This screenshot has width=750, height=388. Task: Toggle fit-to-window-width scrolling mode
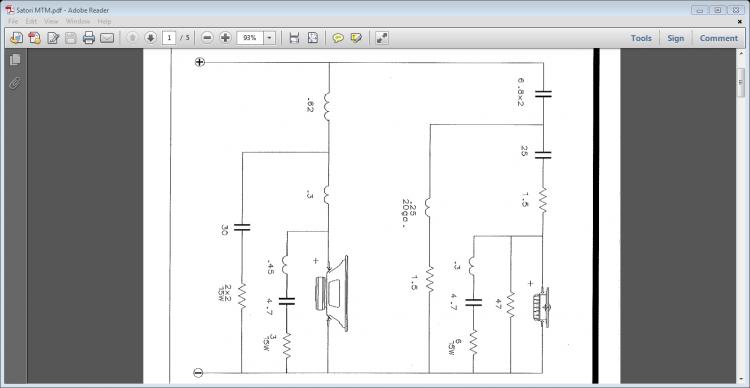pos(294,38)
